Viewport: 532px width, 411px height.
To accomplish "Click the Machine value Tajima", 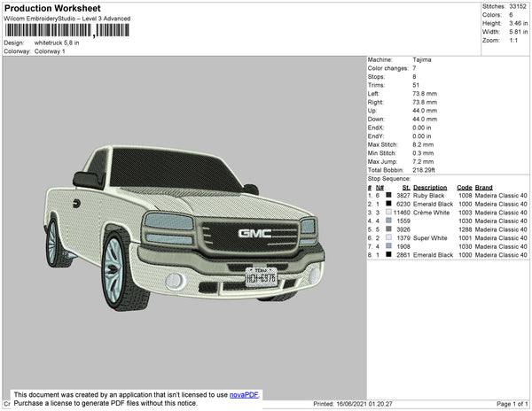I will [422, 59].
